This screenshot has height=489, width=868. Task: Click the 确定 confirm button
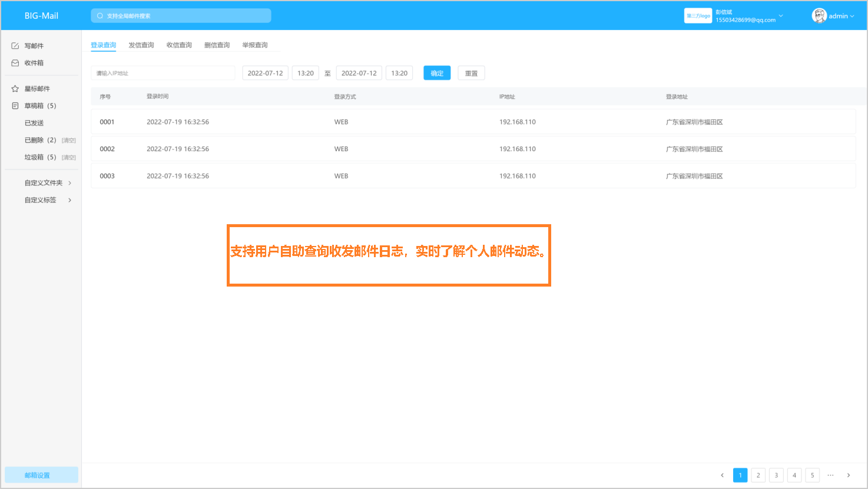437,72
